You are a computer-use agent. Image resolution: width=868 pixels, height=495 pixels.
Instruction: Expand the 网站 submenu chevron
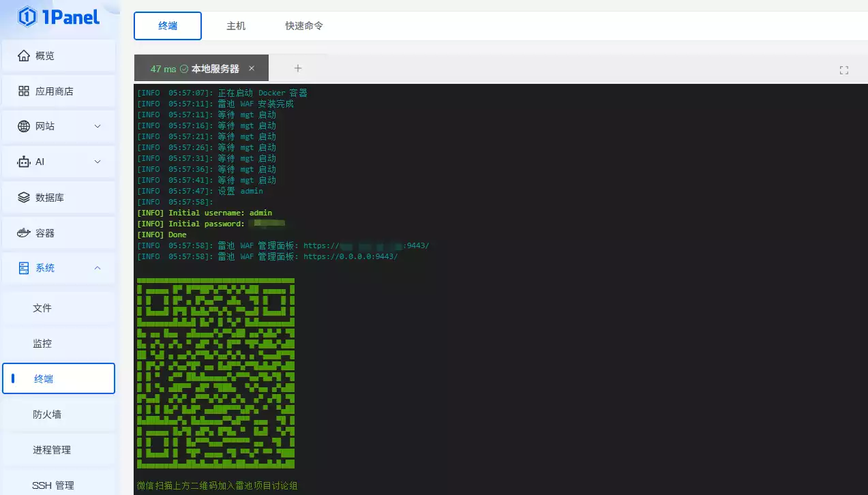tap(98, 126)
